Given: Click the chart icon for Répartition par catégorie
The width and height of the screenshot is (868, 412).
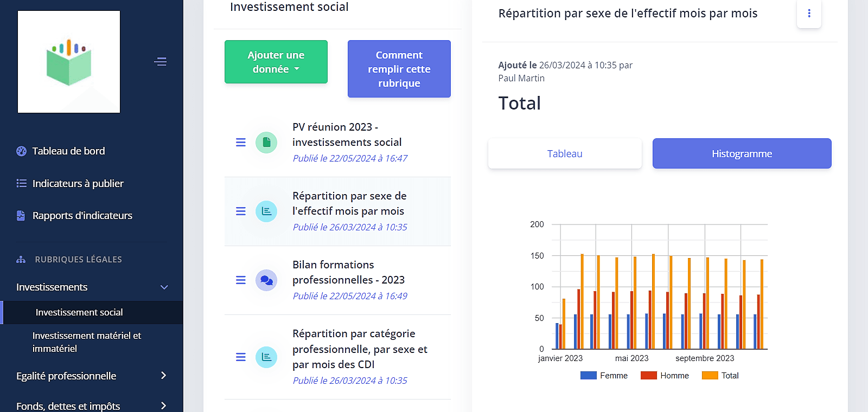Looking at the screenshot, I should pyautogui.click(x=266, y=357).
